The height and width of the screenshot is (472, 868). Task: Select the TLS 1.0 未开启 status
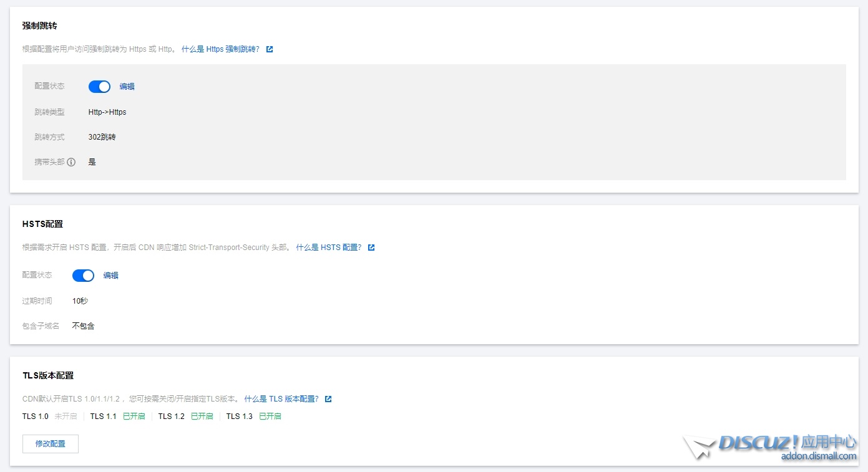(66, 417)
